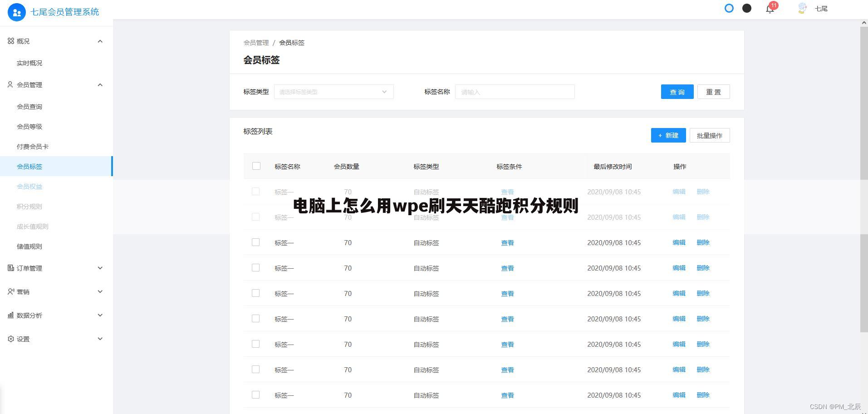Click the 批量操作 button
Viewport: 868px width, 414px height.
pos(710,135)
